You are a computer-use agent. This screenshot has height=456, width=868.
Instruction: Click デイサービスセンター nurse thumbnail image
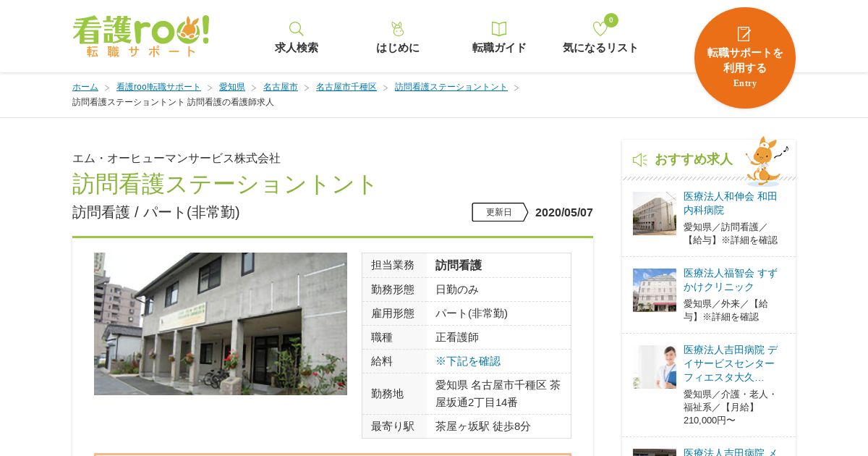pyautogui.click(x=655, y=367)
